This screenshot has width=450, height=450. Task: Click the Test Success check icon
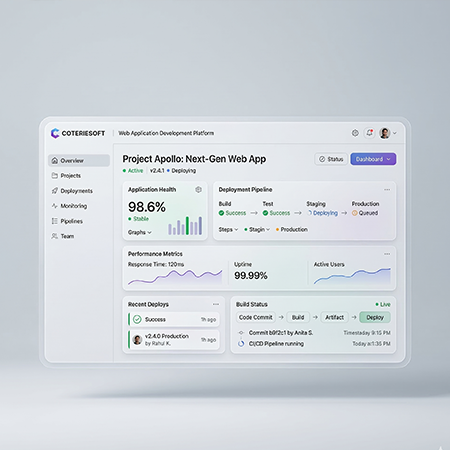265,213
